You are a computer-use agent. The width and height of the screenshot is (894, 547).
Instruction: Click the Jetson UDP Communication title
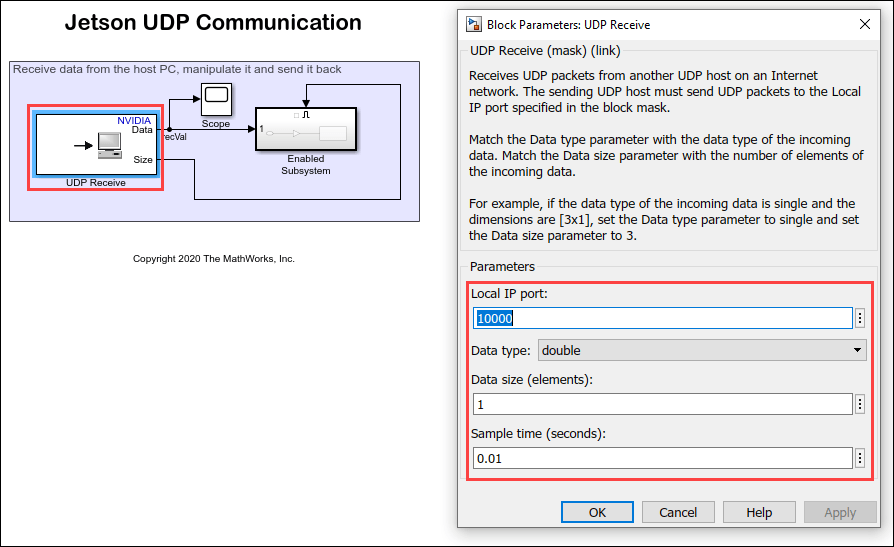(213, 22)
